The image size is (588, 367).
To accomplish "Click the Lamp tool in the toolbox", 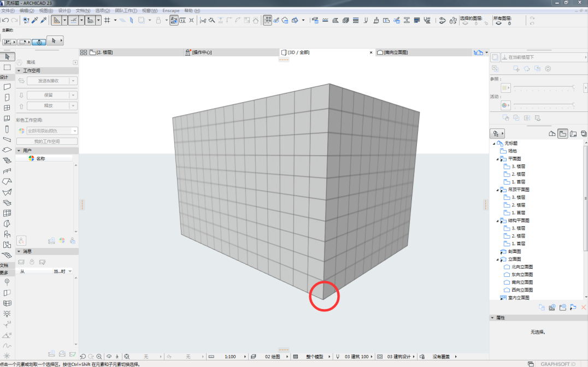I will (x=7, y=314).
